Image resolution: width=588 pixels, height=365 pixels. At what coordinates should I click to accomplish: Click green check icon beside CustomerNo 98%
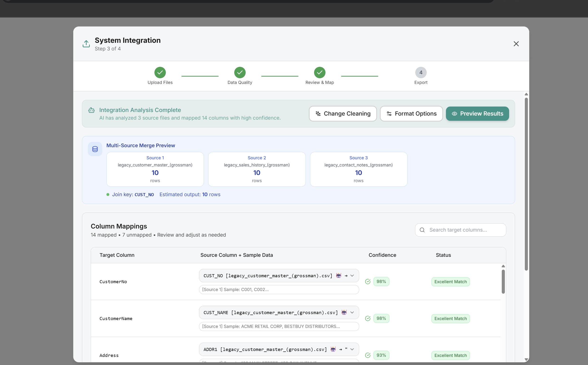coord(368,282)
